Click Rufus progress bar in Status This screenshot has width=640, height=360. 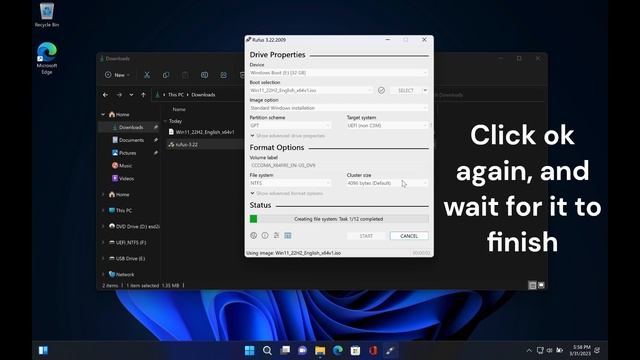pyautogui.click(x=339, y=219)
